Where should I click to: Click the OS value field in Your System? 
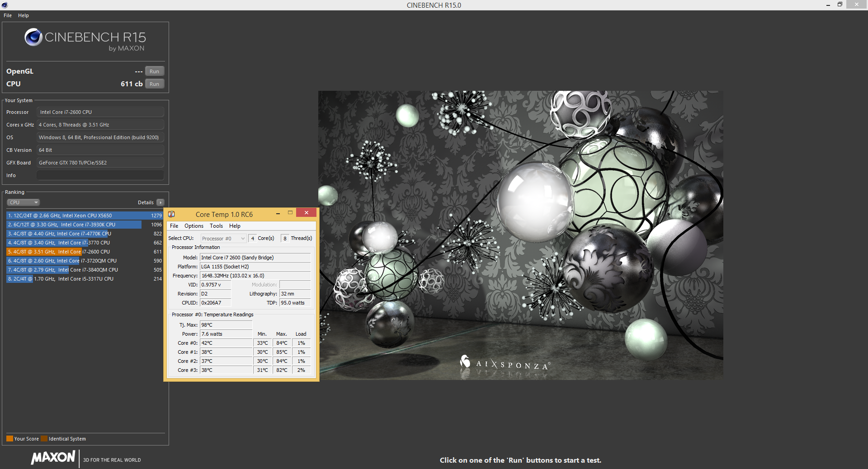tap(100, 137)
